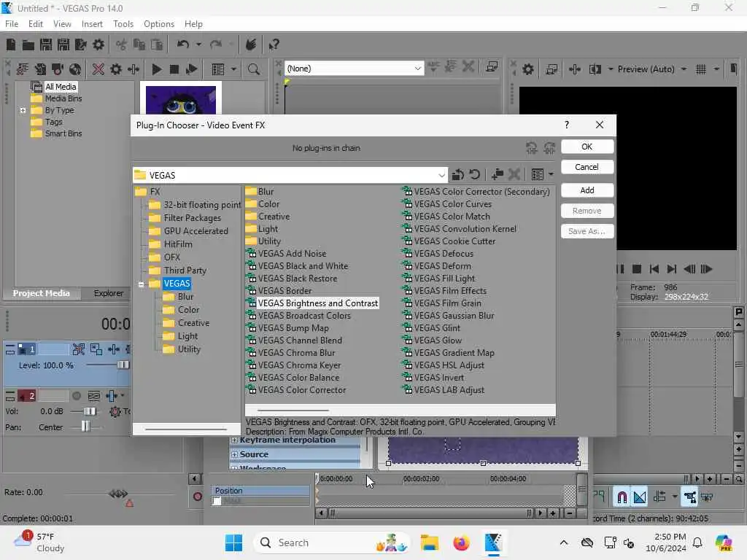This screenshot has width=747, height=560.
Task: Click the What's This help icon
Action: point(274,44)
